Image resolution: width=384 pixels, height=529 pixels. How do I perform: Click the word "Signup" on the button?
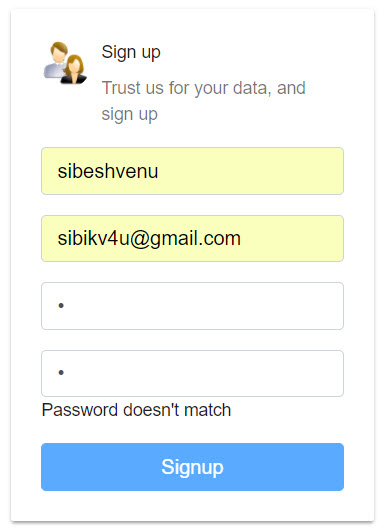click(x=192, y=468)
